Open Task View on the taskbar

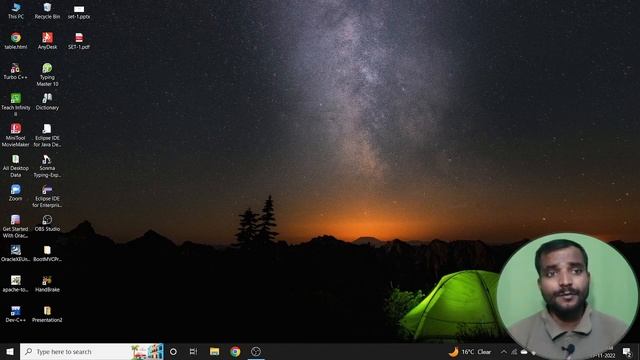click(193, 351)
